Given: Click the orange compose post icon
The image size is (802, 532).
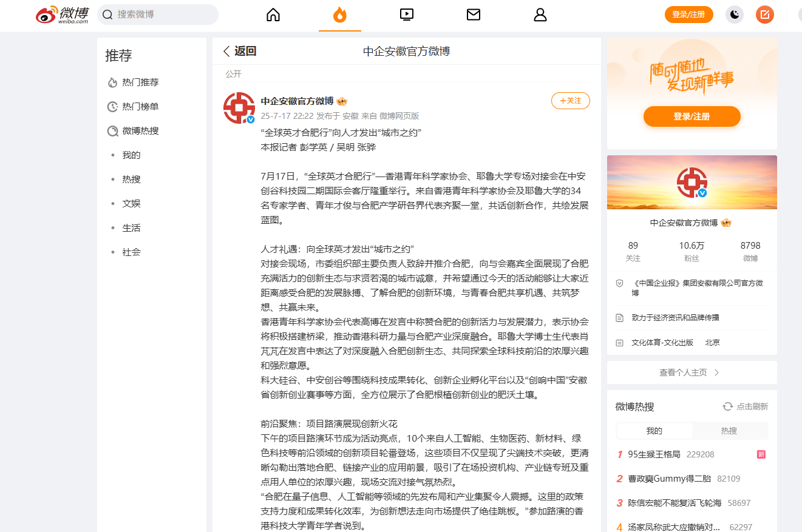Looking at the screenshot, I should 765,15.
